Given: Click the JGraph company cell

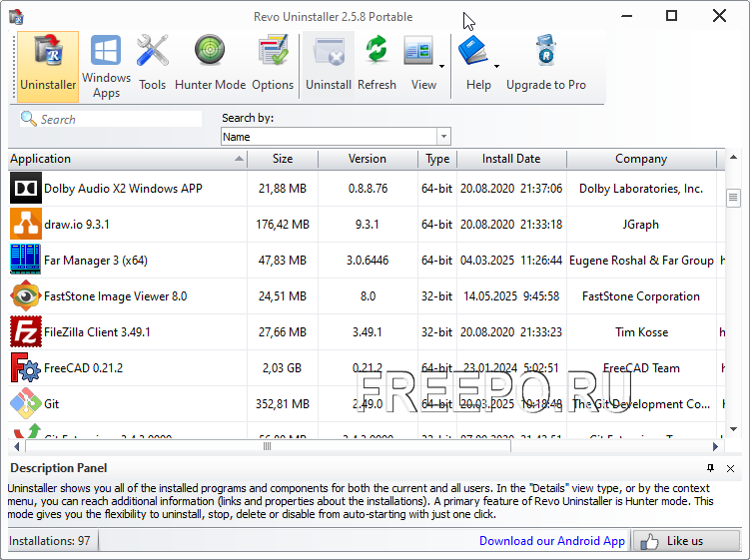Looking at the screenshot, I should click(x=641, y=225).
